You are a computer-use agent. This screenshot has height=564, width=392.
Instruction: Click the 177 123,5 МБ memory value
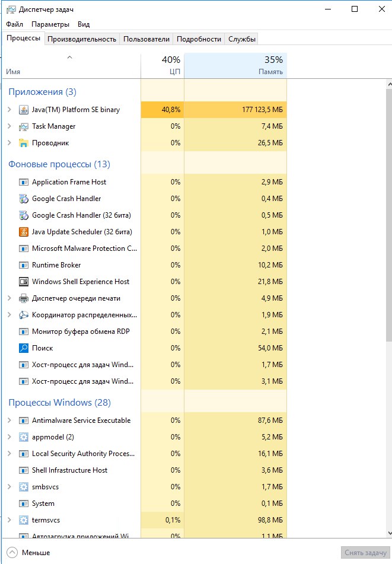click(262, 110)
